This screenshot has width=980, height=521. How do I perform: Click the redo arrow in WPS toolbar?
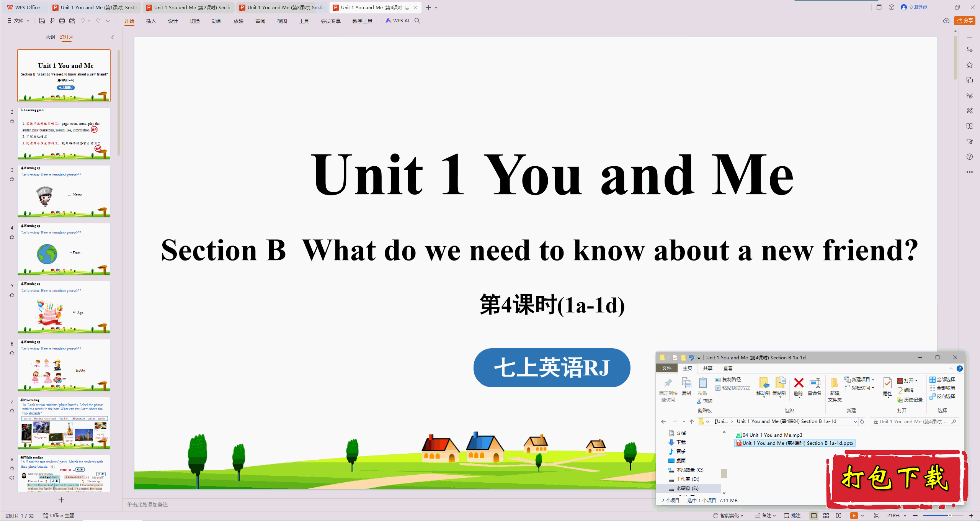[98, 21]
